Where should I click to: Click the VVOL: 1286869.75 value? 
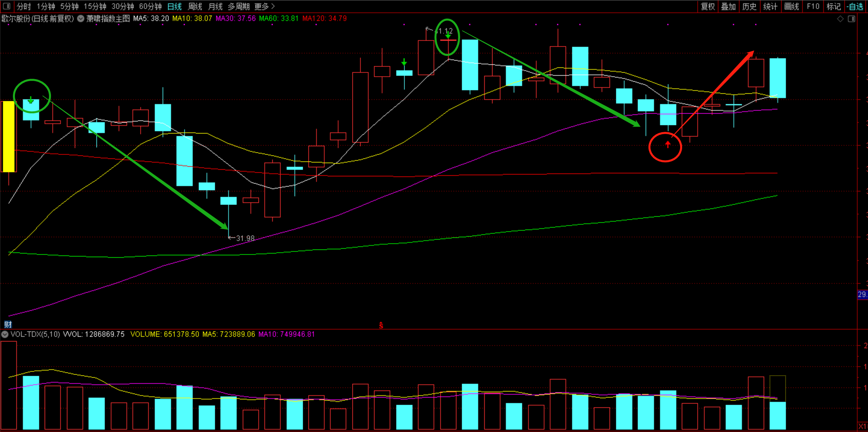(x=94, y=334)
